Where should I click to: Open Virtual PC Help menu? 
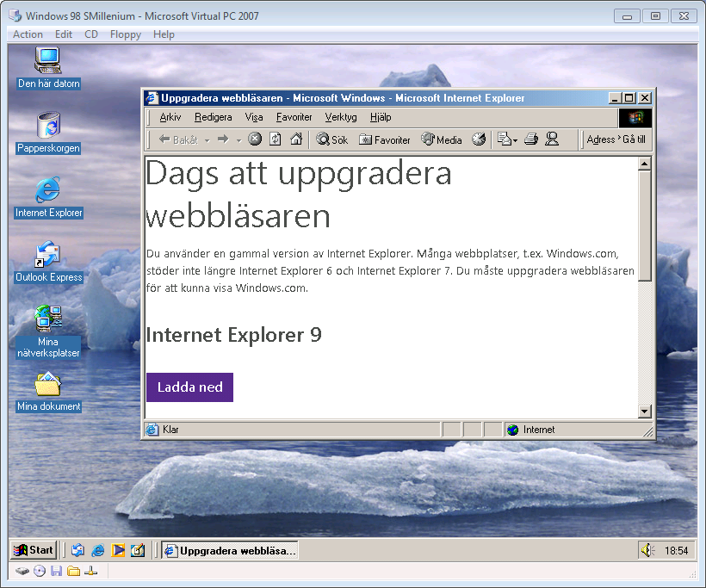[x=164, y=34]
